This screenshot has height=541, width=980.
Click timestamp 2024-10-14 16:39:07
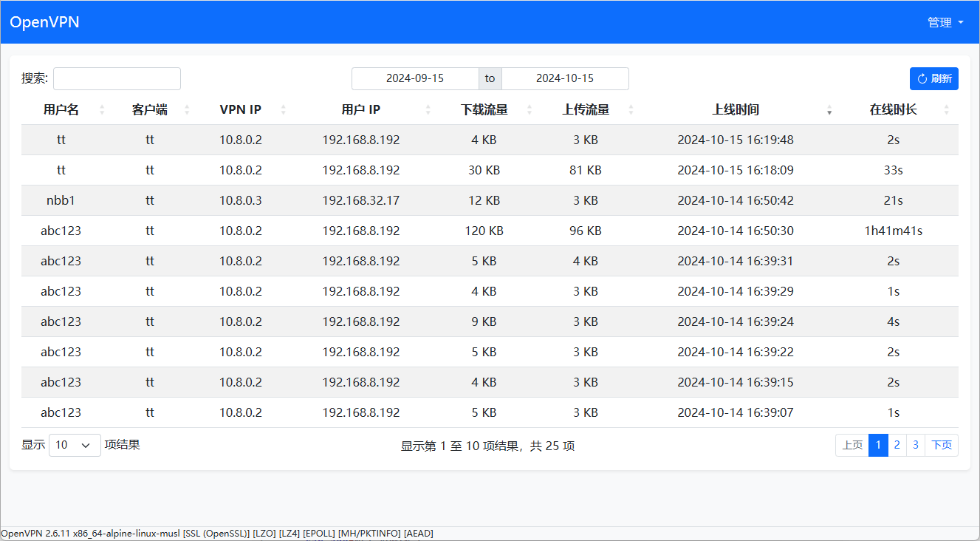point(736,412)
